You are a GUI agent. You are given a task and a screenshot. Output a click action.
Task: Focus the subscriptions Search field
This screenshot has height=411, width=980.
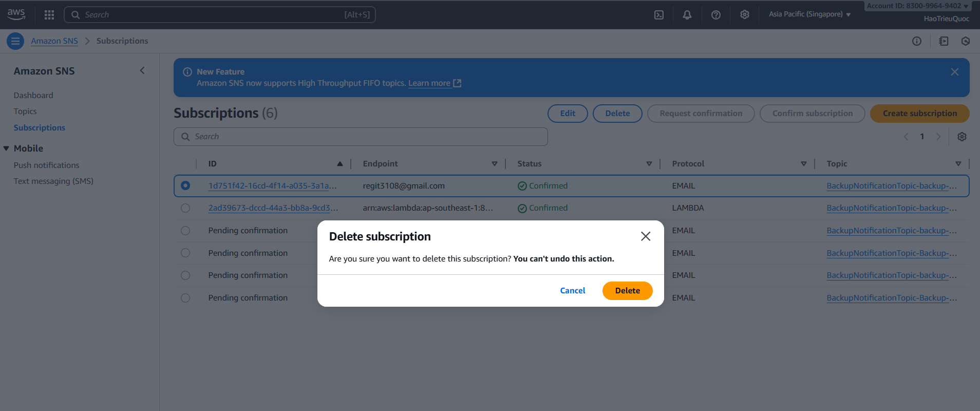[x=361, y=137]
